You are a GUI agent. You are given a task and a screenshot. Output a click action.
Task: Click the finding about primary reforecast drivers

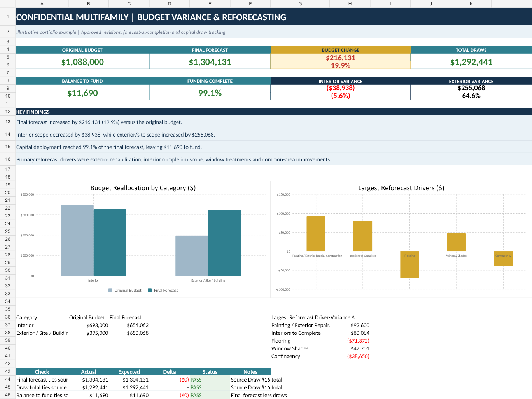tap(274, 159)
